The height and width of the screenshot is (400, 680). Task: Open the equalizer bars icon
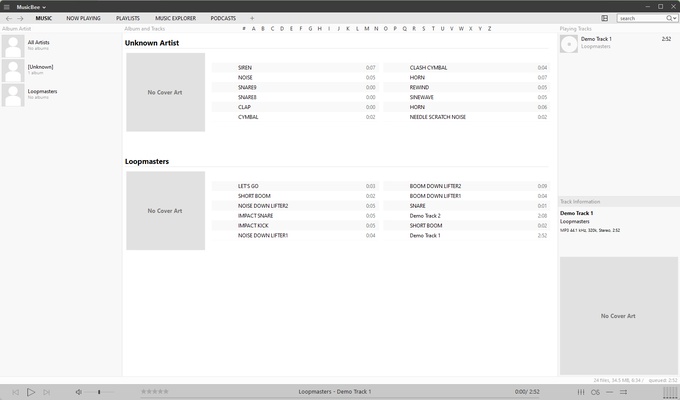pyautogui.click(x=581, y=392)
